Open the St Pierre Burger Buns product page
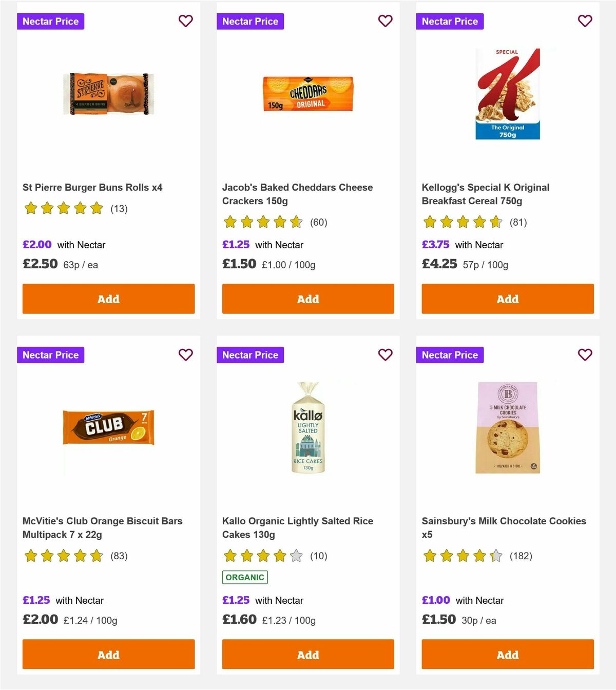 click(x=92, y=187)
